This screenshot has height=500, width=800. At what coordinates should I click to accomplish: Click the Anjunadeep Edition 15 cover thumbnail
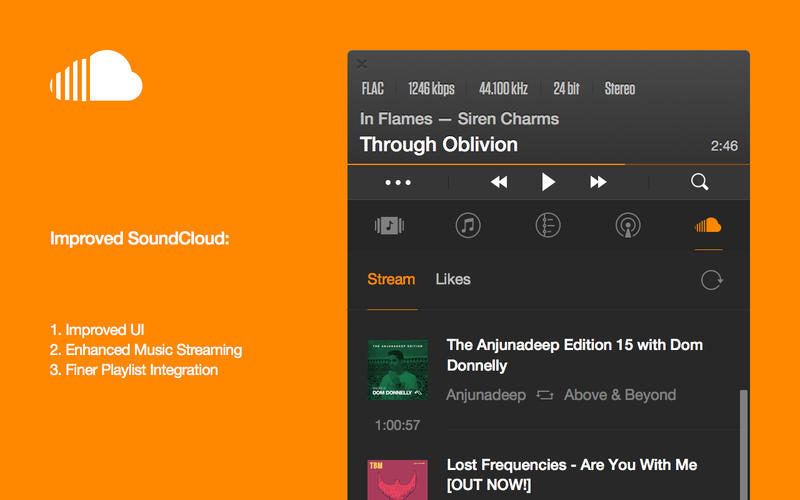pyautogui.click(x=397, y=370)
